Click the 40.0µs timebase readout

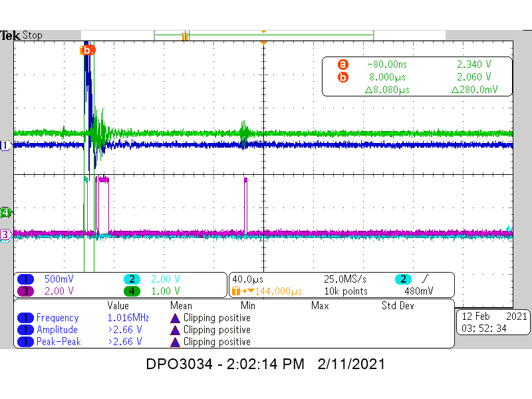pos(247,279)
